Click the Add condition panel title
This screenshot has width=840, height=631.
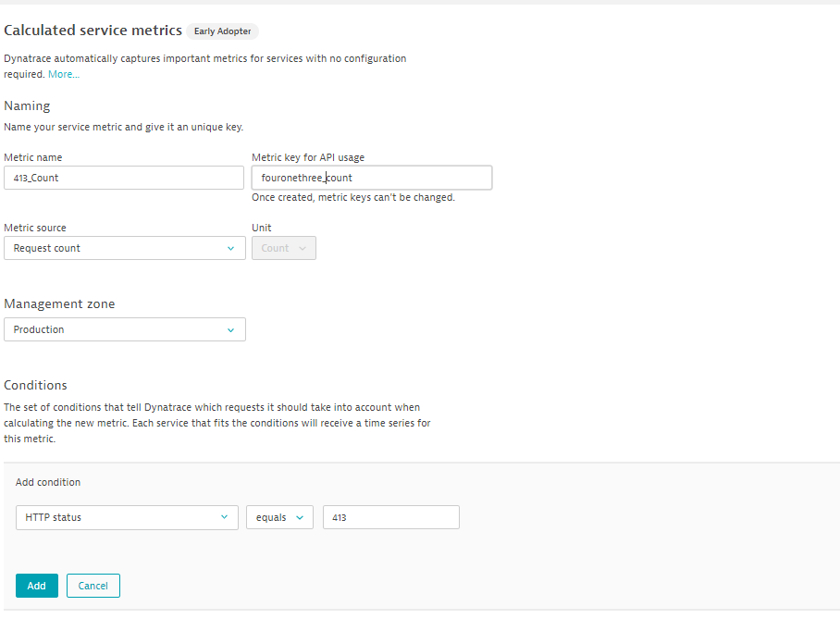click(48, 482)
